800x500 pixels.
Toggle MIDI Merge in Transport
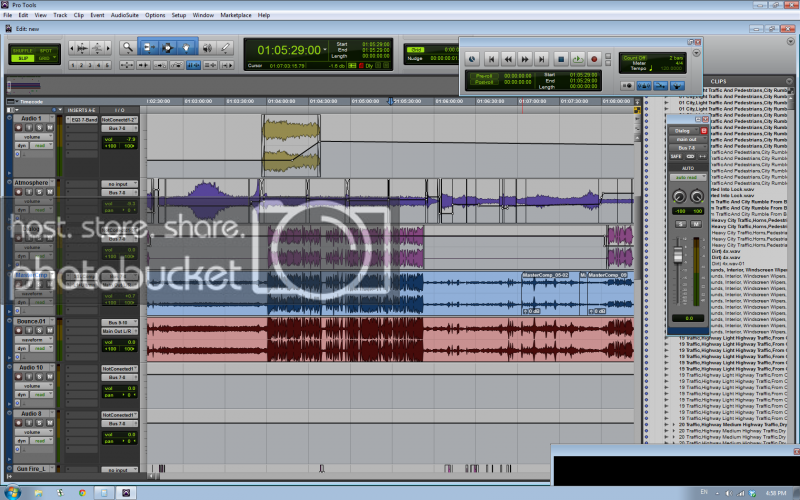tap(661, 86)
